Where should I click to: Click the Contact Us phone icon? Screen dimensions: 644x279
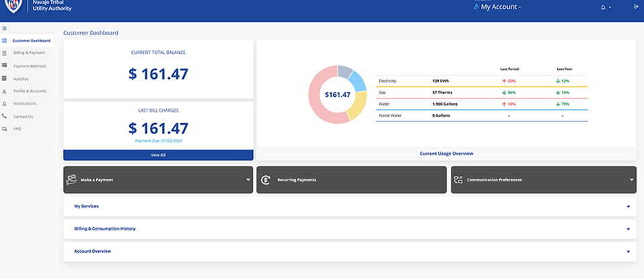pos(5,116)
